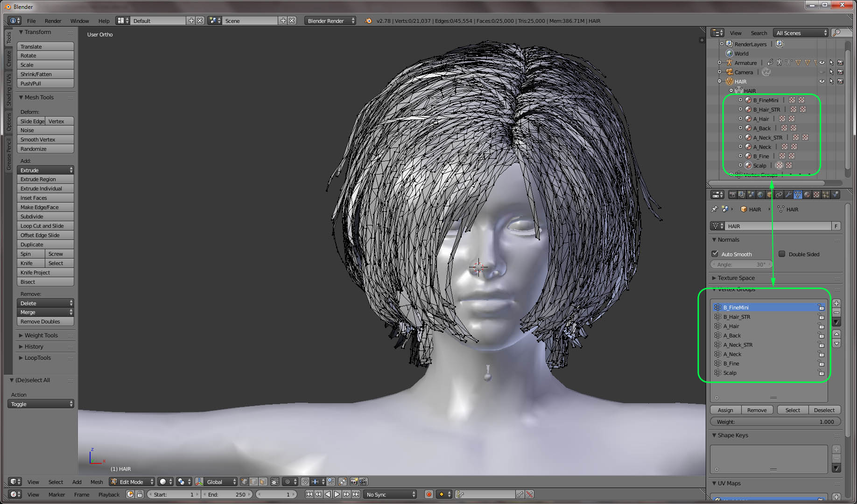
Task: Toggle lock on B_FineMini vertex group
Action: (821, 307)
